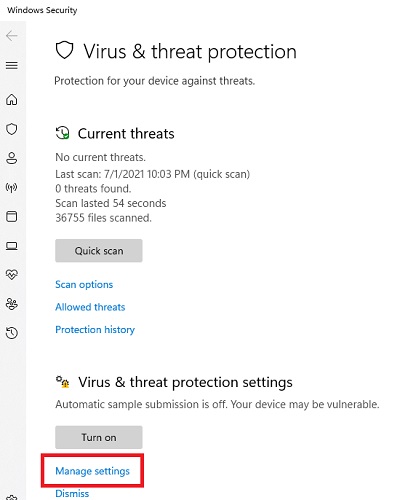Open Account protection person icon
This screenshot has width=413, height=500.
(x=12, y=158)
